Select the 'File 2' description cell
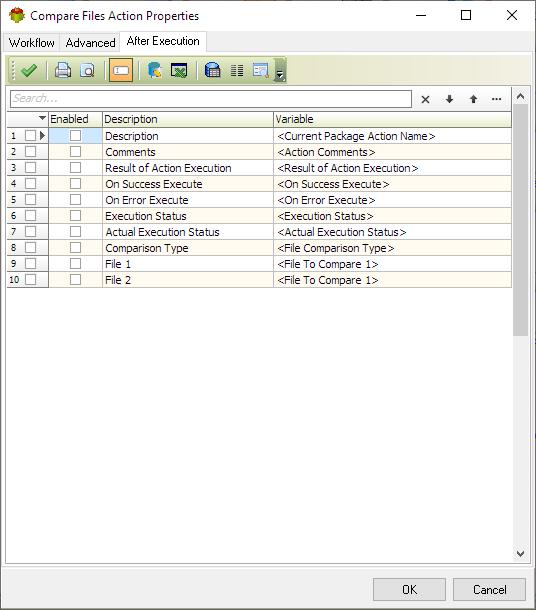 pos(188,280)
